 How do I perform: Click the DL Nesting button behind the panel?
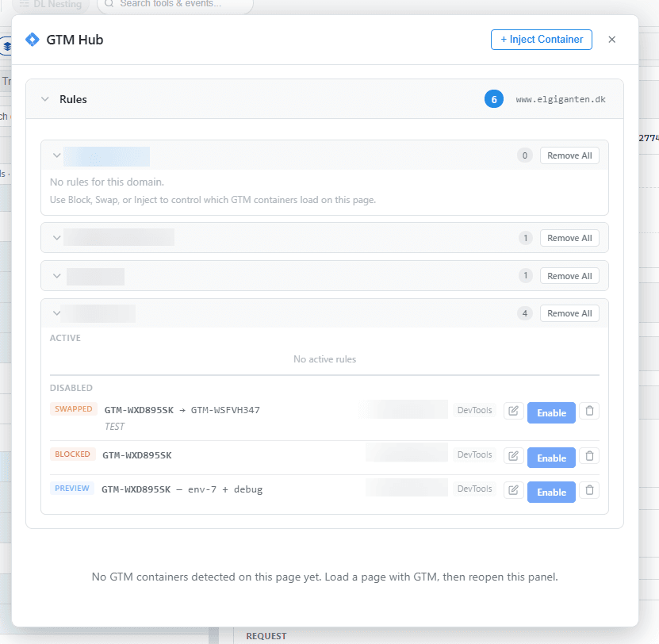pos(51,5)
